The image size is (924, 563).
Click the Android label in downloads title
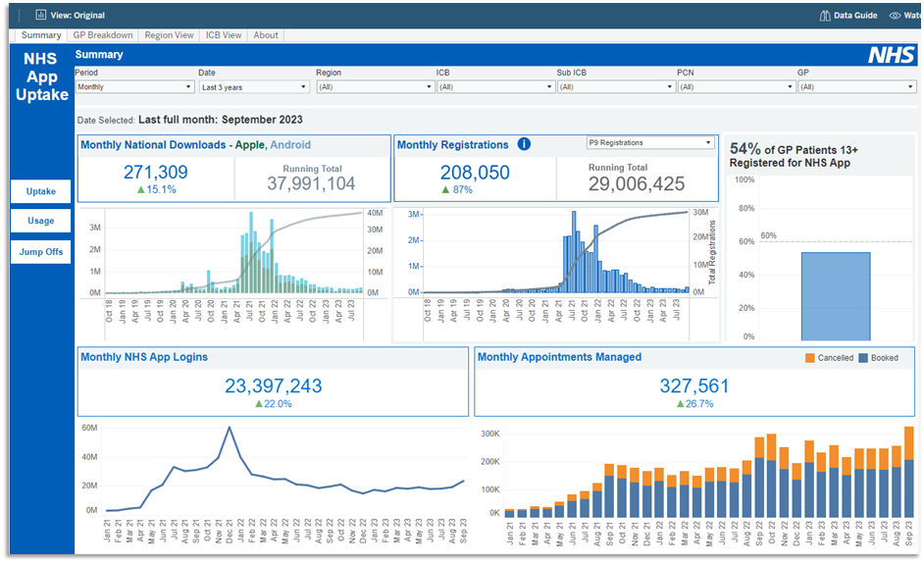[290, 144]
